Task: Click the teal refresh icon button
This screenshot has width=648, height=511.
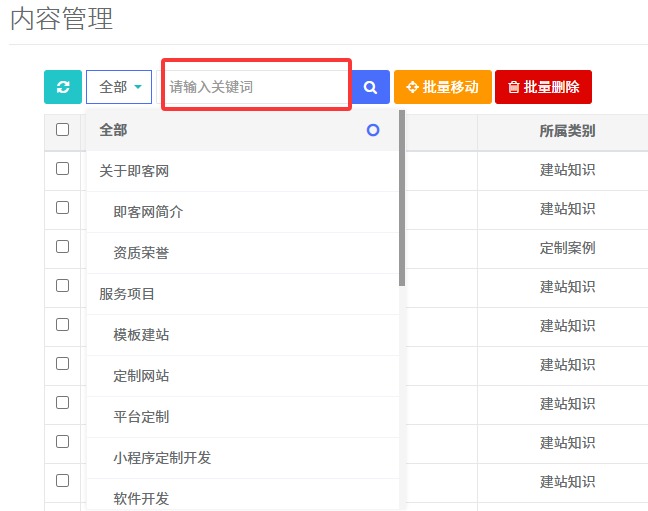Action: point(63,87)
